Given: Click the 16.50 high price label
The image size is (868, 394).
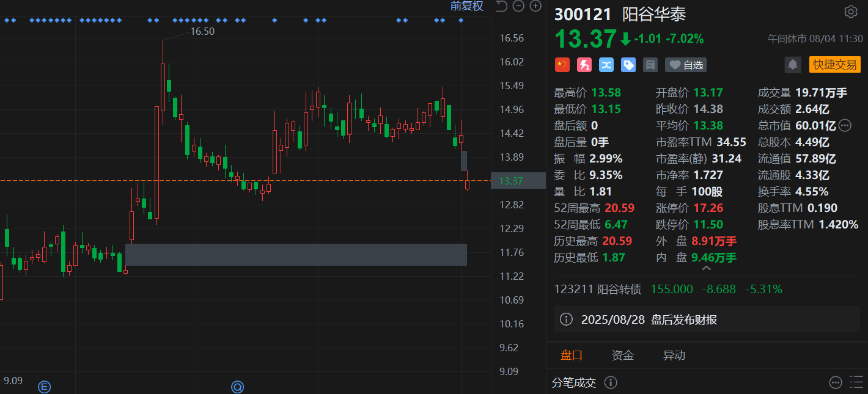Looking at the screenshot, I should point(202,31).
